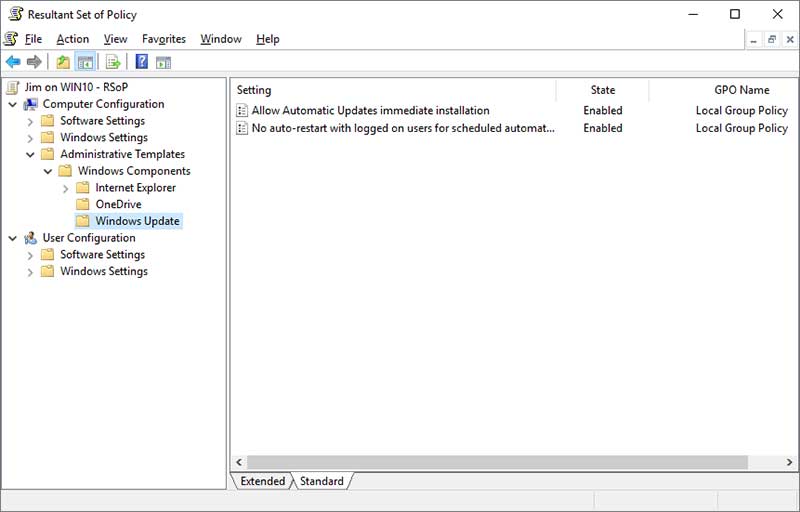Expand Software Settings under User Configuration
The width and height of the screenshot is (800, 512).
(30, 255)
